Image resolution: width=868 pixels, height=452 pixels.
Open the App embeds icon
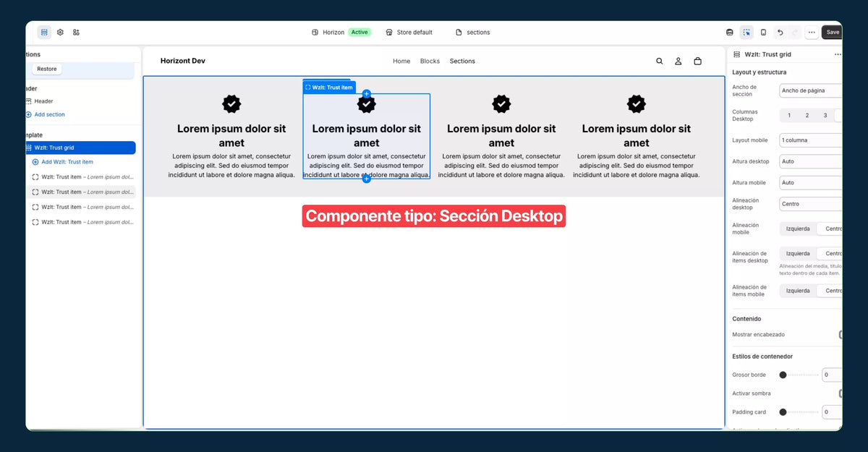point(76,33)
